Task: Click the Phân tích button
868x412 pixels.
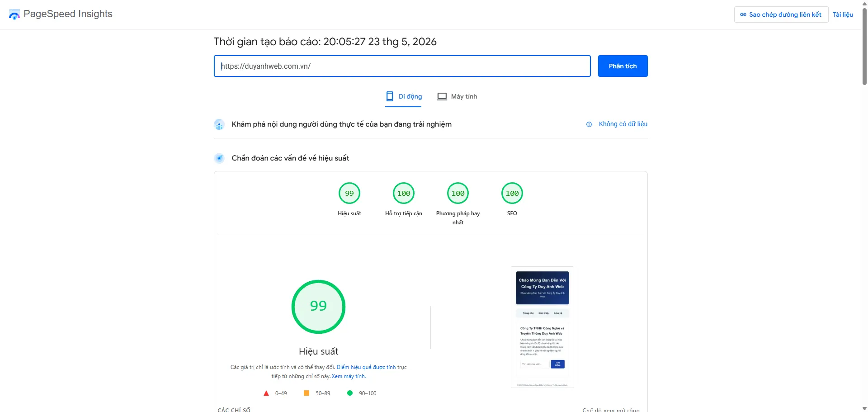Action: 623,66
